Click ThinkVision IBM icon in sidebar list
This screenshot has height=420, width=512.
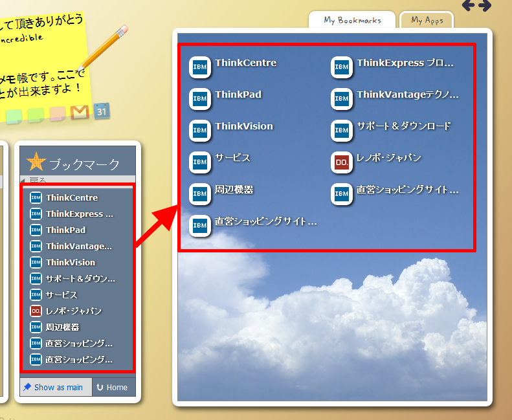pyautogui.click(x=36, y=262)
